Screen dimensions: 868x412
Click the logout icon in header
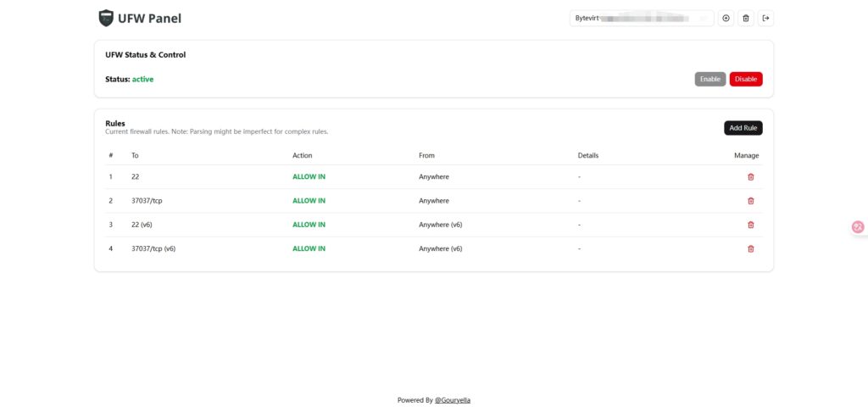pos(765,18)
